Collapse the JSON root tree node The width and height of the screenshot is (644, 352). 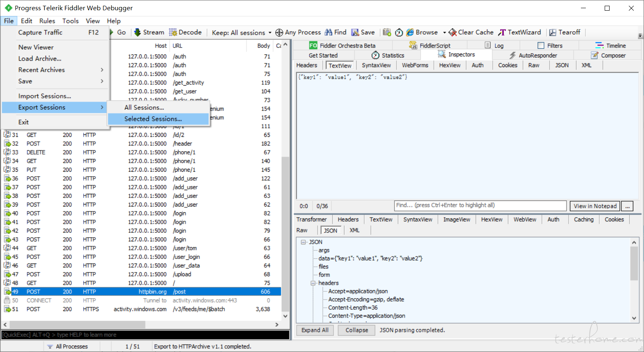tap(304, 242)
